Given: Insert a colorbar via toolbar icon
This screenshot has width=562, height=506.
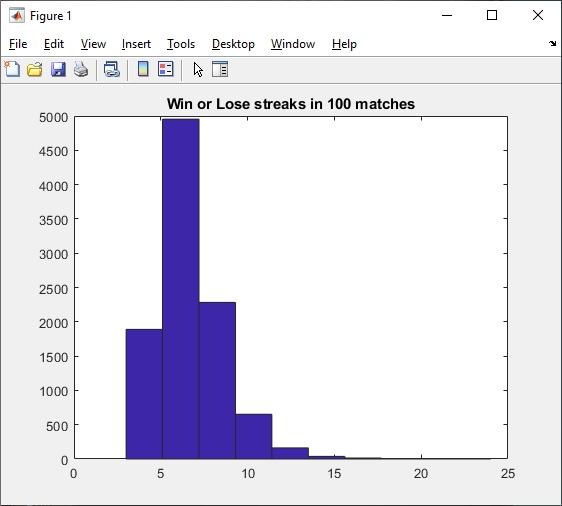Looking at the screenshot, I should pos(143,69).
